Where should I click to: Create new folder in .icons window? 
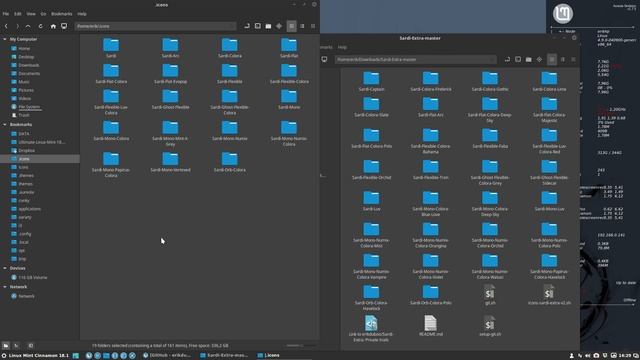[269, 26]
